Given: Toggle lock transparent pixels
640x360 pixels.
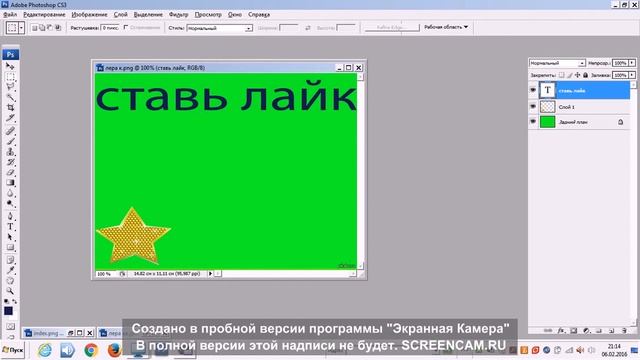Looking at the screenshot, I should 562,75.
